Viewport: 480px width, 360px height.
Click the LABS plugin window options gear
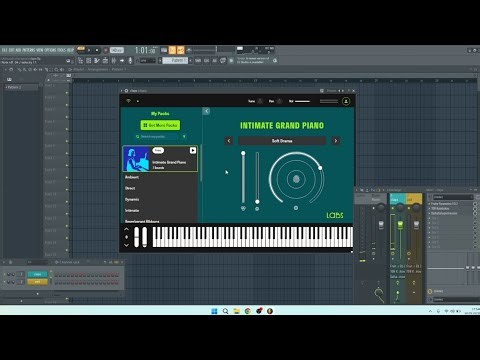point(126,91)
